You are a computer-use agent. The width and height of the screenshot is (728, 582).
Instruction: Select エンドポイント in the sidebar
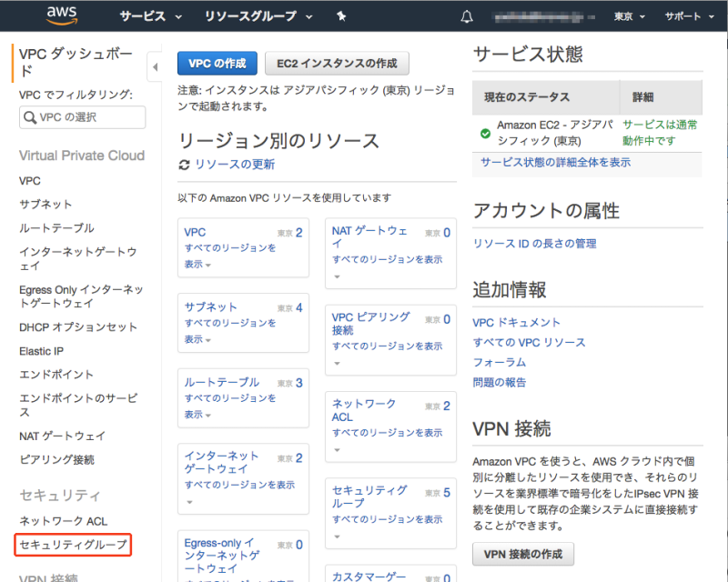56,374
